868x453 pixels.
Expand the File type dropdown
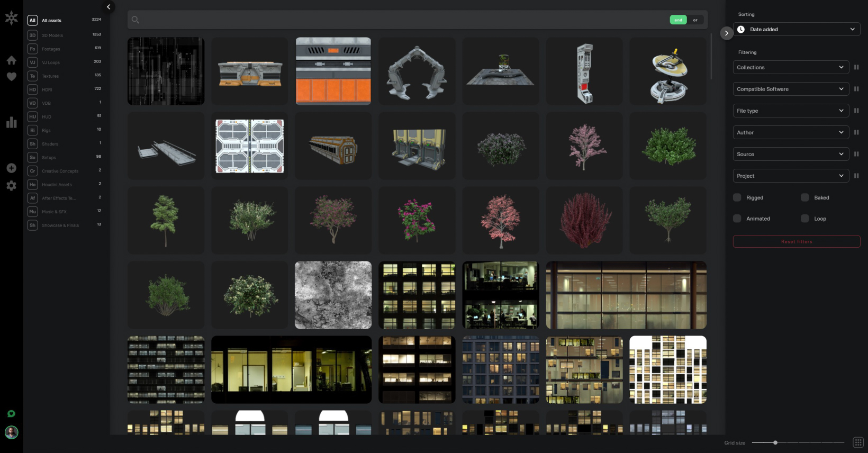pos(791,111)
